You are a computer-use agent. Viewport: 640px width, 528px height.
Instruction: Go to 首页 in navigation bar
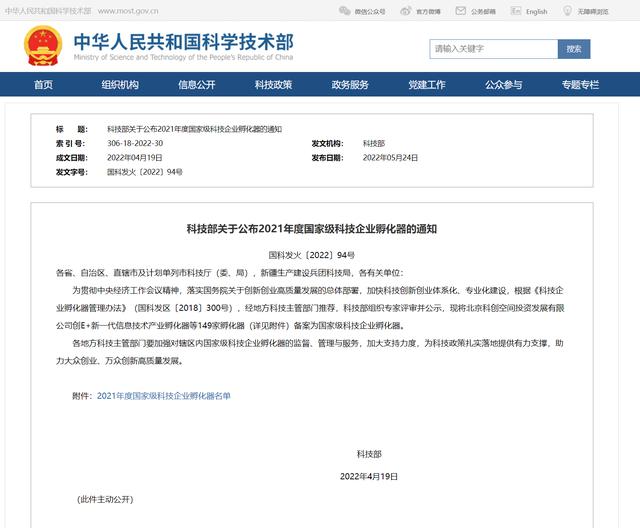(x=43, y=84)
